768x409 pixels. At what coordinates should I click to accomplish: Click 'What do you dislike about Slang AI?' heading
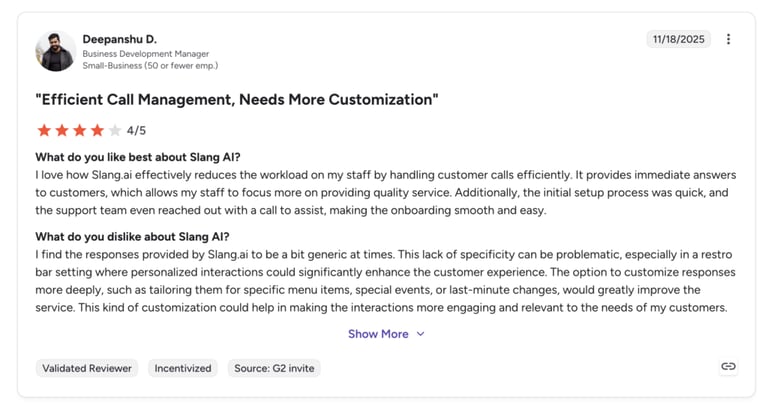coord(132,237)
